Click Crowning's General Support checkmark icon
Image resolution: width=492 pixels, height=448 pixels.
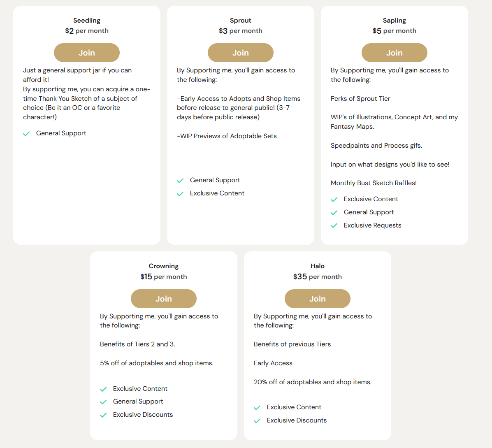click(x=103, y=402)
